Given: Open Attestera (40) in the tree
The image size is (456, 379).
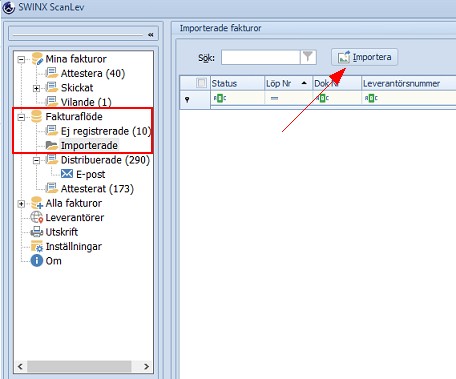Looking at the screenshot, I should tap(93, 73).
